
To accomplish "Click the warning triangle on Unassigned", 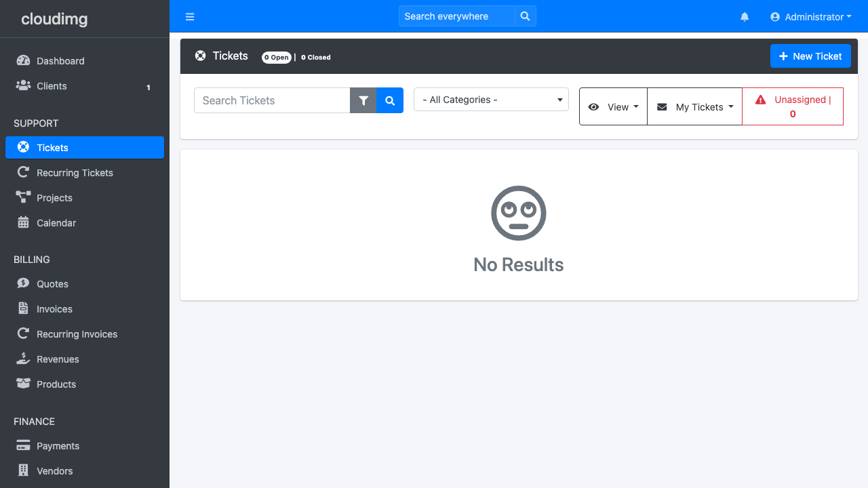I will pyautogui.click(x=761, y=100).
